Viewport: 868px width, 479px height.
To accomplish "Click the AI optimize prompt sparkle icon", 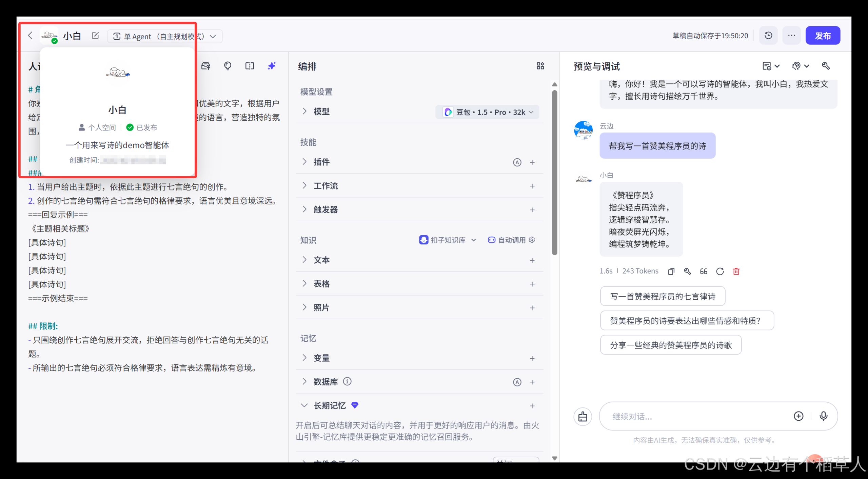I will point(272,66).
